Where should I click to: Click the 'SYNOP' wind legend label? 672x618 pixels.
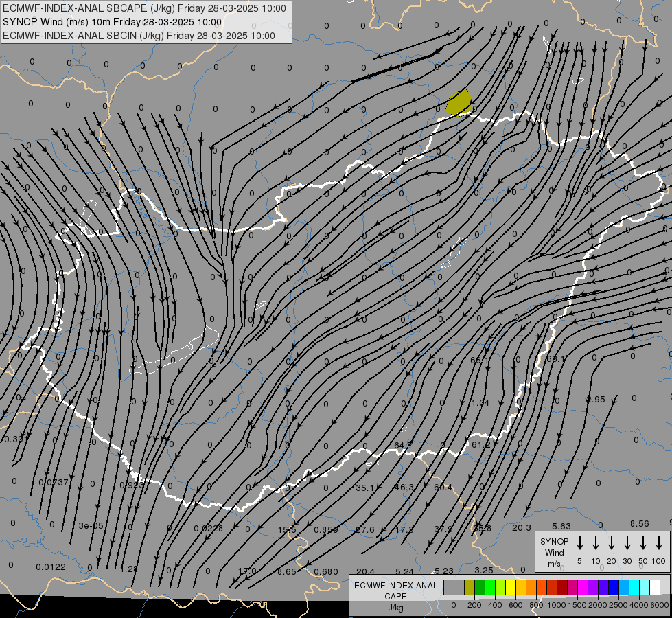tap(554, 541)
